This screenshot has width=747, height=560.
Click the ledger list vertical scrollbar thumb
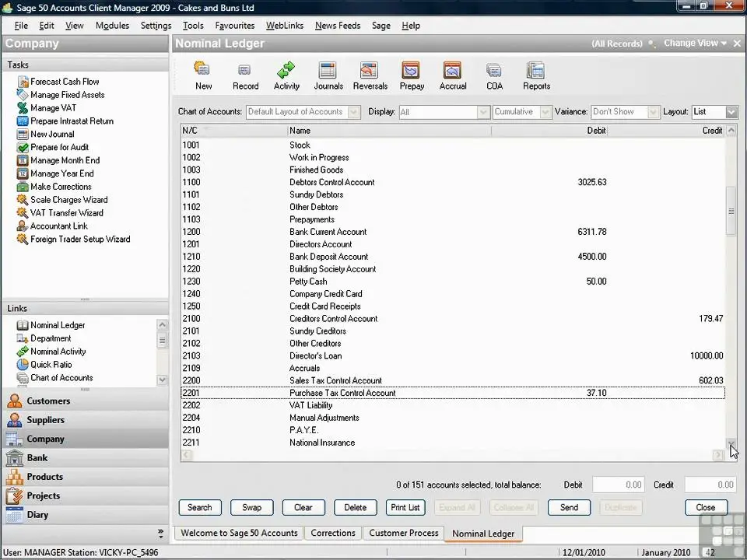coord(731,211)
